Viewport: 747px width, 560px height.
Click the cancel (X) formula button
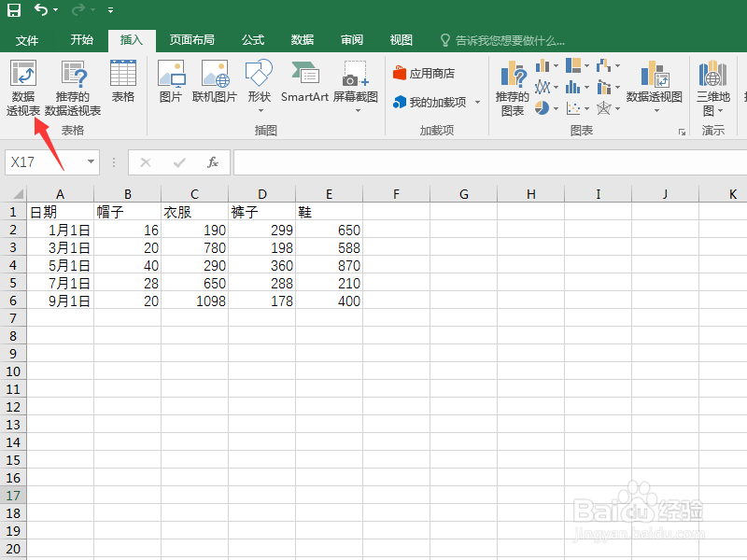pos(146,162)
